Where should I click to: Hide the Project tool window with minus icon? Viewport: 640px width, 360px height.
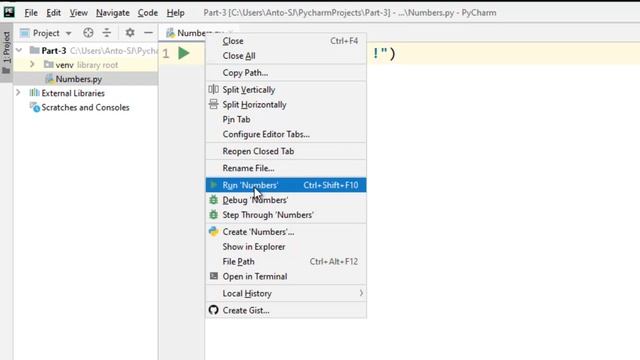click(149, 33)
